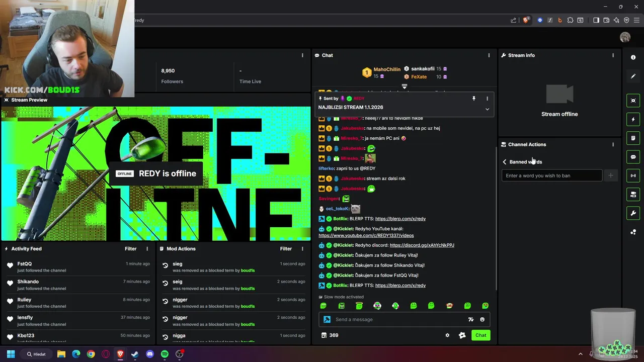Open the Windows Start menu
The image size is (644, 362).
point(11,354)
